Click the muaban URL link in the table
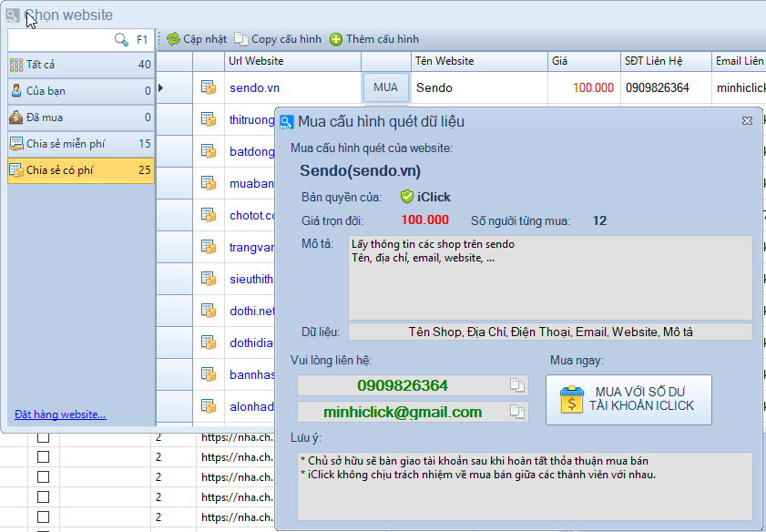766x532 pixels. click(x=251, y=183)
